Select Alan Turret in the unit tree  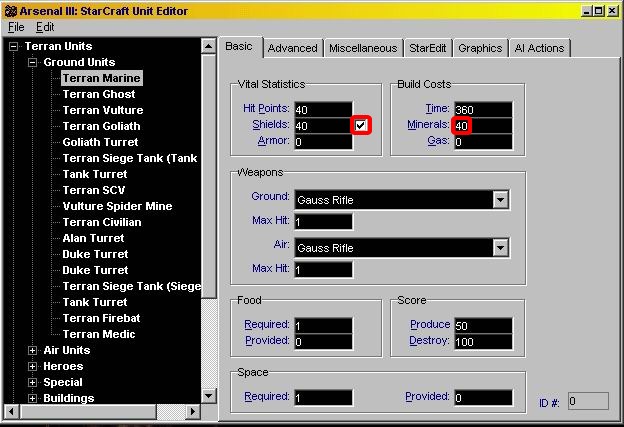pos(93,238)
